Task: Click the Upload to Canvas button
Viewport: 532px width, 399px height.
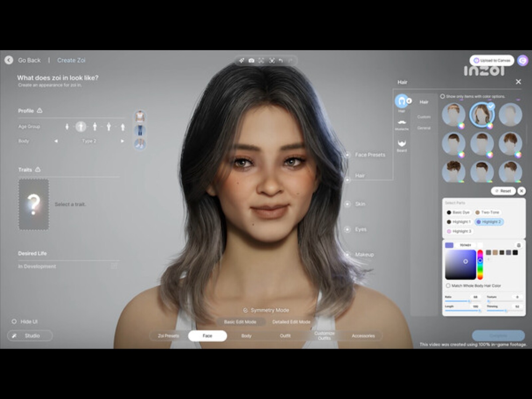Action: coord(492,61)
